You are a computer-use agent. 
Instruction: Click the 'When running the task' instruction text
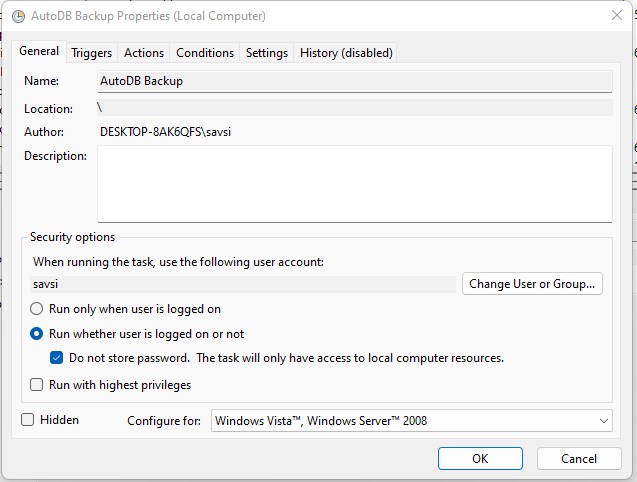tap(178, 262)
